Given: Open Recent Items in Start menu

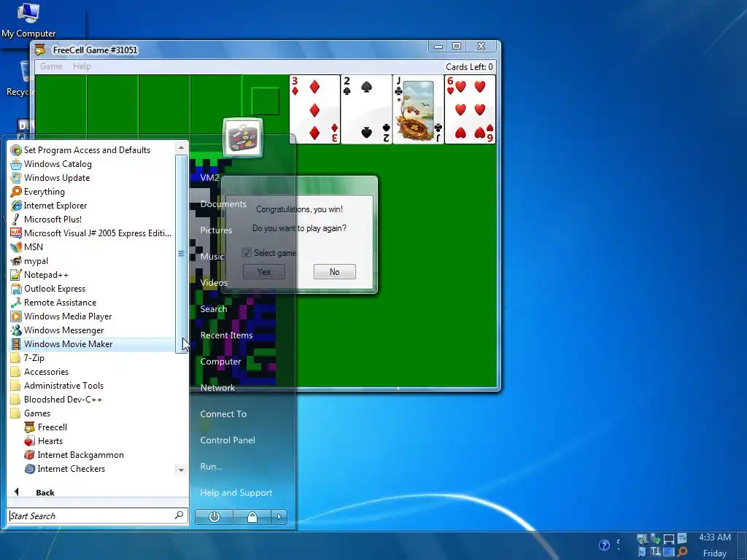Looking at the screenshot, I should coord(226,335).
